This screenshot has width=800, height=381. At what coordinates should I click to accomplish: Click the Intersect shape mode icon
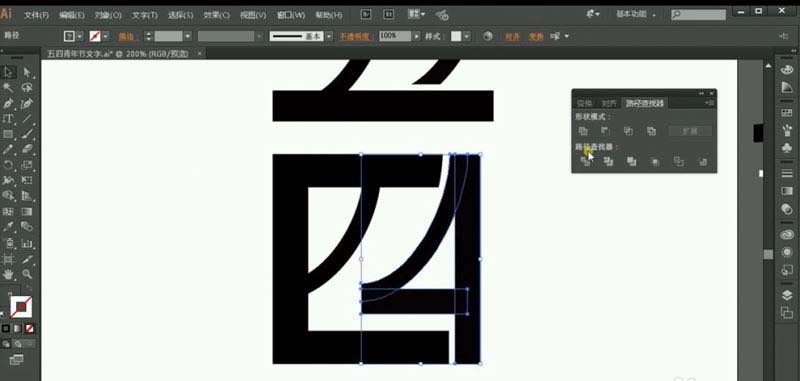pos(629,131)
